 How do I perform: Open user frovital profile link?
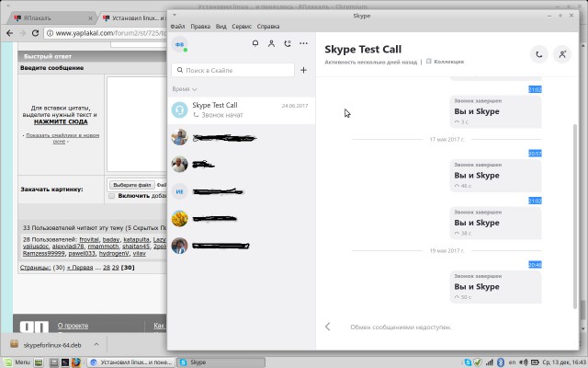pos(89,239)
